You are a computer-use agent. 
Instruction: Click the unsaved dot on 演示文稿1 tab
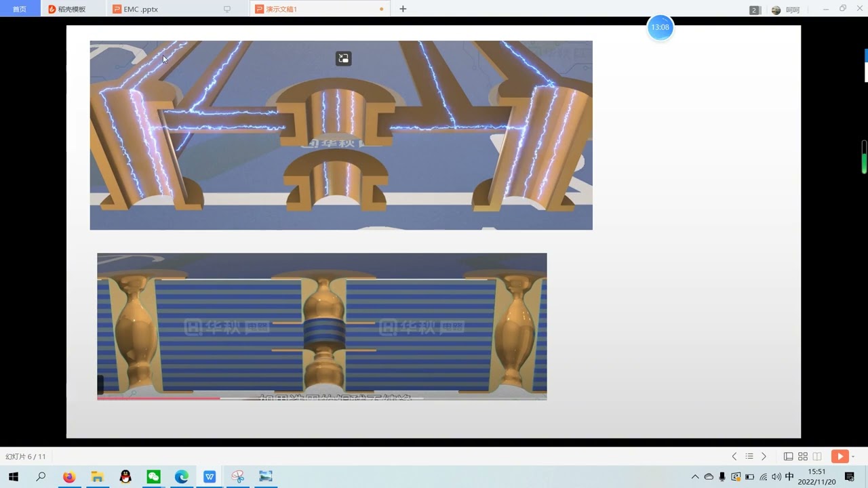click(381, 9)
